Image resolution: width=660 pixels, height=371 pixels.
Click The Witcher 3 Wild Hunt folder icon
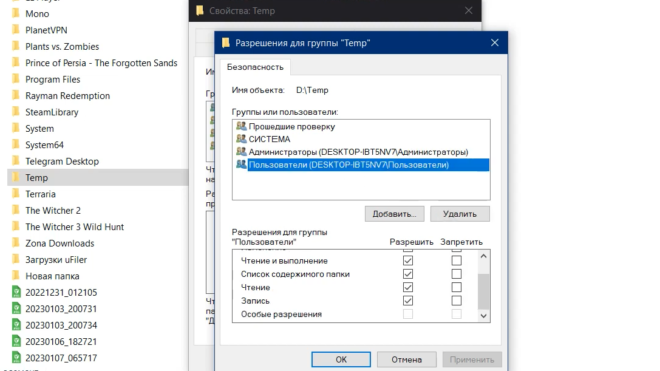point(16,227)
